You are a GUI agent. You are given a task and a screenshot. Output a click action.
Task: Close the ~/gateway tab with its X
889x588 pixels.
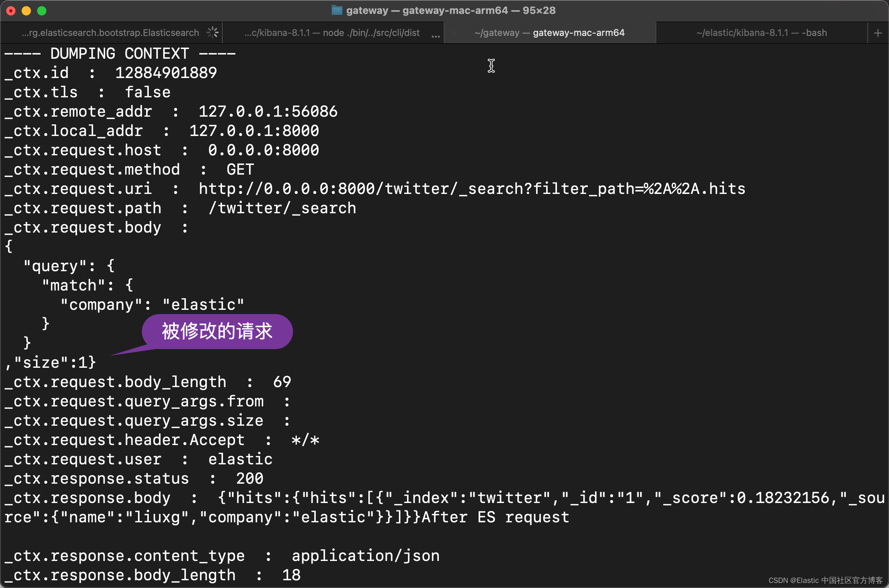(454, 33)
